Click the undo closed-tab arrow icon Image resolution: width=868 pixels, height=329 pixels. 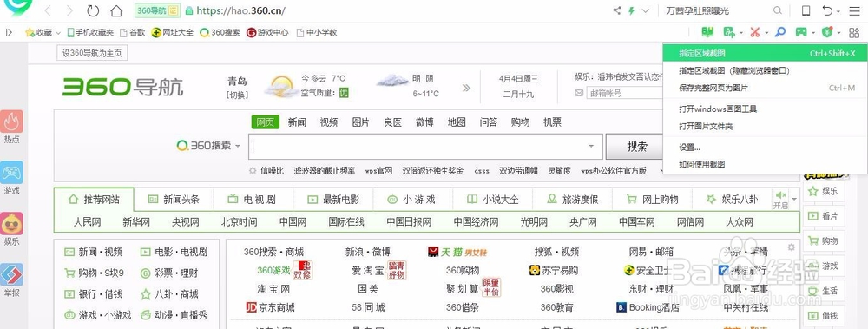[x=827, y=10]
